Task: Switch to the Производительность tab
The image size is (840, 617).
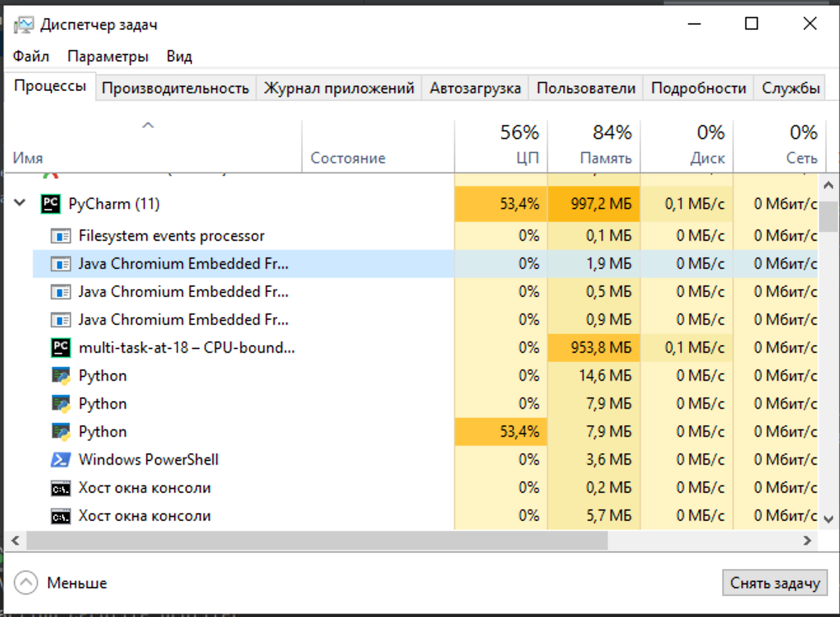Action: pyautogui.click(x=176, y=88)
